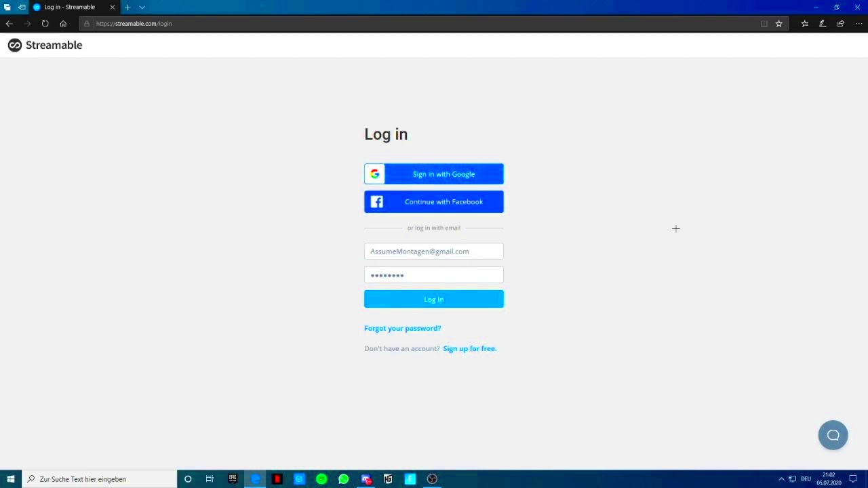
Task: Open the Windows Start menu
Action: click(x=11, y=479)
